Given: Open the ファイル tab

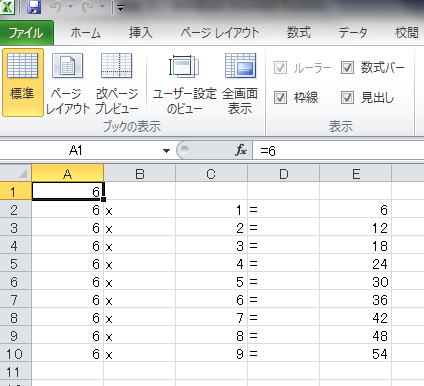Looking at the screenshot, I should (x=26, y=33).
